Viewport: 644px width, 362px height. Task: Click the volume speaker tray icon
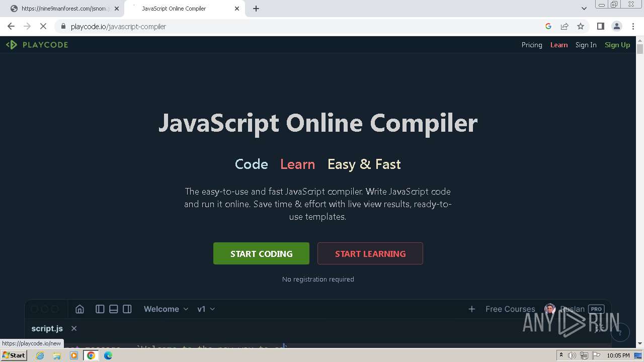572,355
